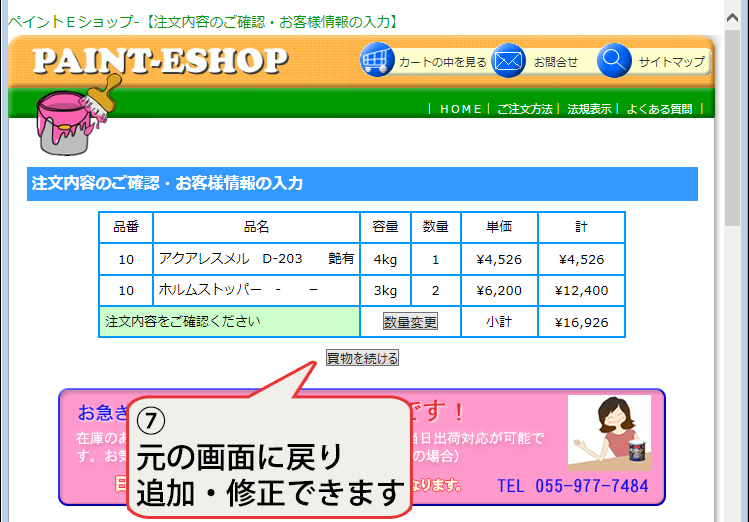Click product name ホルムストッパー
Viewport: 749px width, 522px height.
coord(210,289)
